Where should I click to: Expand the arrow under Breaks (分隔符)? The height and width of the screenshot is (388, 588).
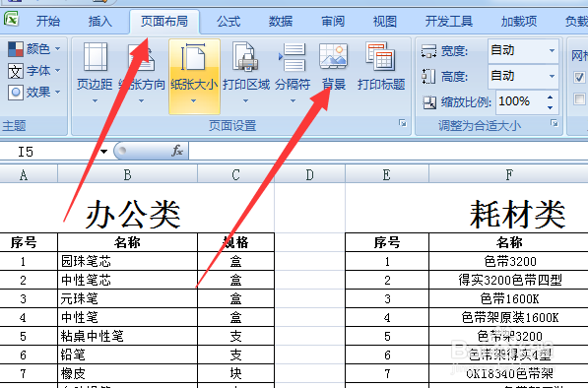point(293,100)
